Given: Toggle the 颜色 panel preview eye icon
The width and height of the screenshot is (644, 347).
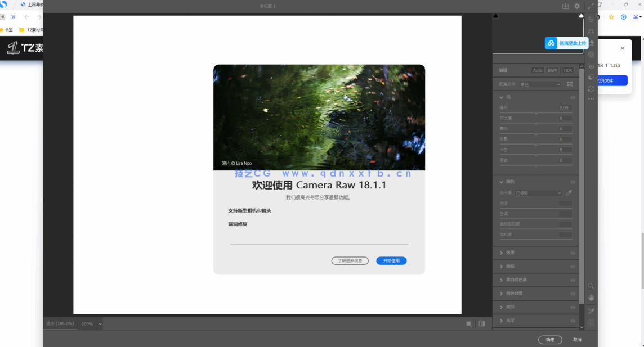Looking at the screenshot, I should [573, 182].
